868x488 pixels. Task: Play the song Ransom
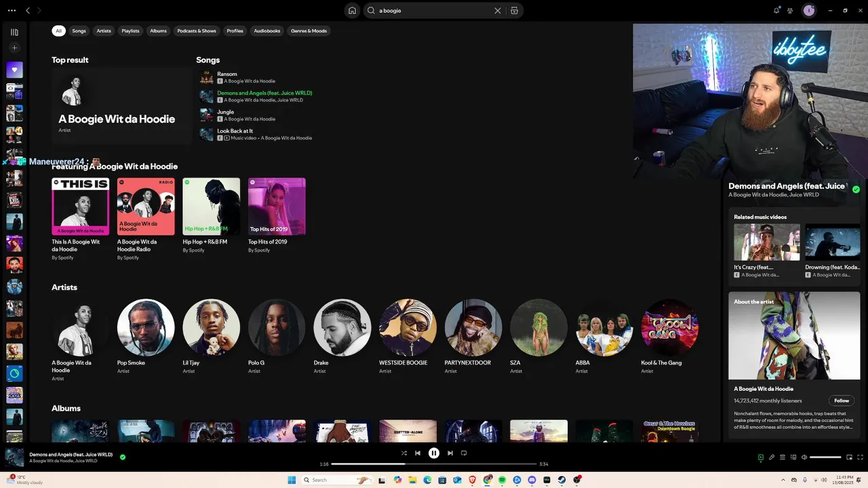(206, 77)
